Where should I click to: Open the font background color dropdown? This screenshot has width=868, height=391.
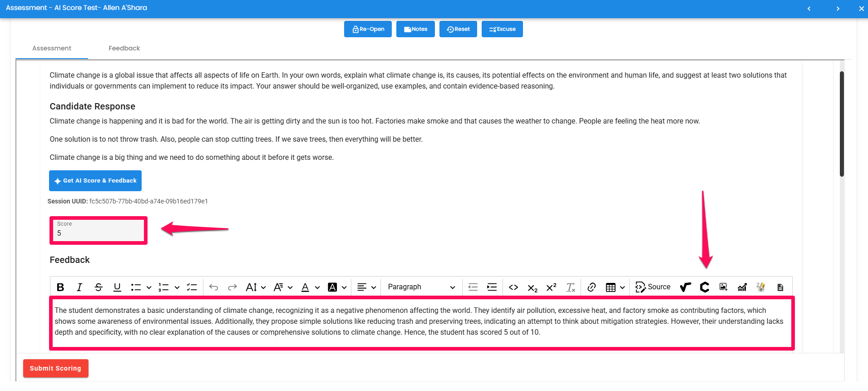coord(337,287)
